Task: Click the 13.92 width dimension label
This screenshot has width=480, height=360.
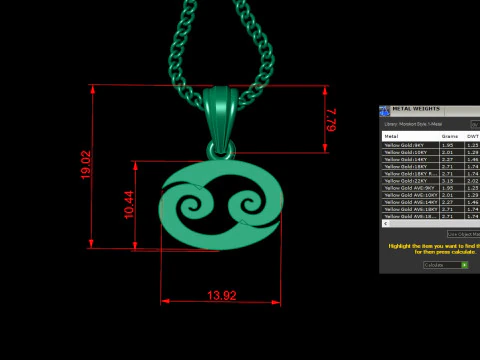Action: pos(222,295)
